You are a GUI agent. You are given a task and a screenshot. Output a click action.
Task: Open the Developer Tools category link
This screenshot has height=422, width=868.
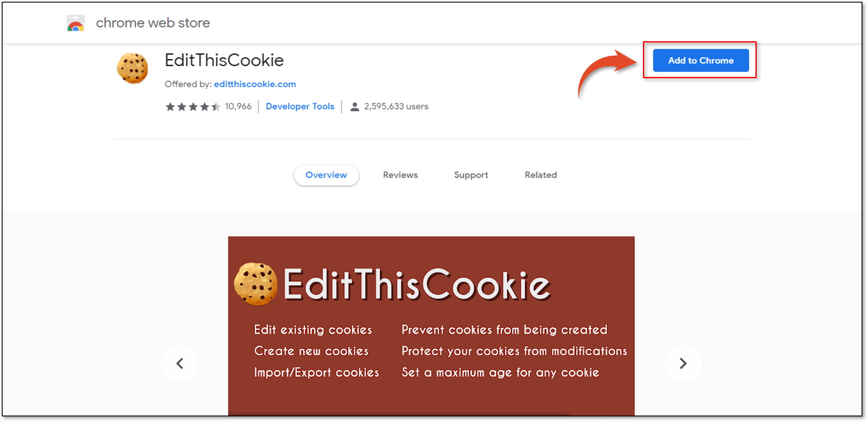coord(300,107)
